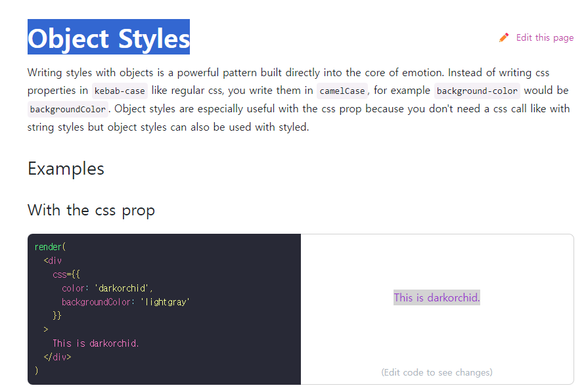Click the Edit code to see changes hint
The height and width of the screenshot is (392, 586).
click(437, 372)
